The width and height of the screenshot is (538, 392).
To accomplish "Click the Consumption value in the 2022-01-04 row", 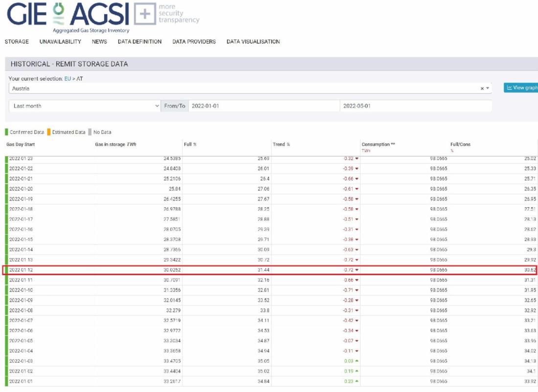I will coord(439,351).
